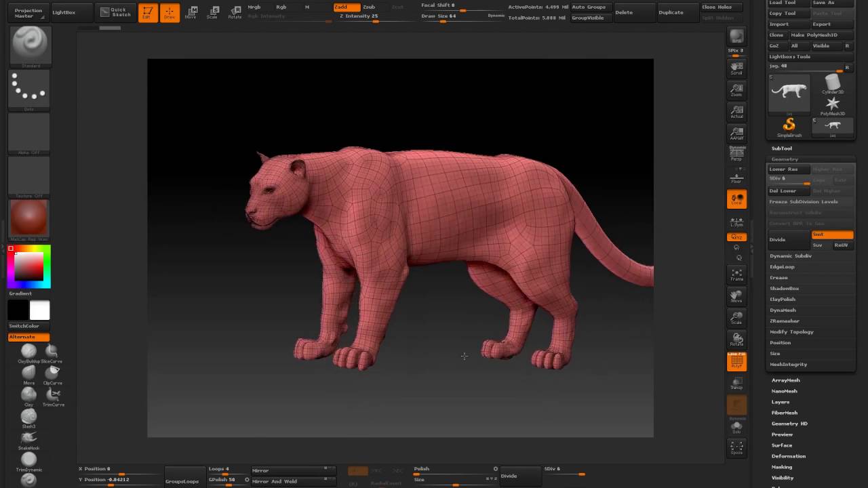This screenshot has height=488, width=868.
Task: Toggle Transp transparency mode
Action: 736,383
